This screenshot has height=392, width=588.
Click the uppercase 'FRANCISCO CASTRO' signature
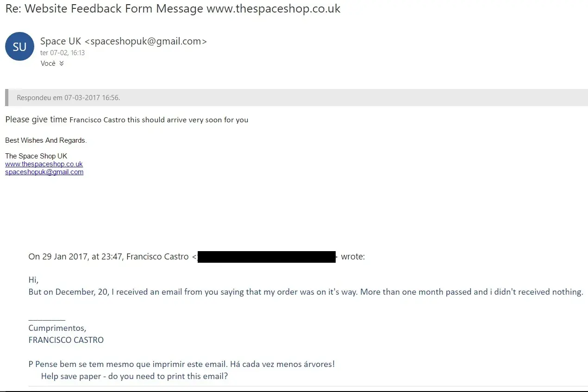[x=66, y=340]
